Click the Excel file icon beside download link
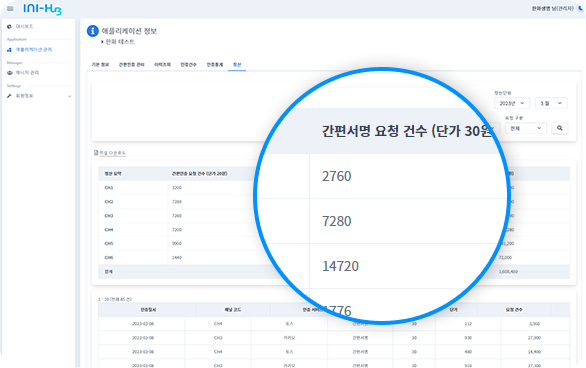The width and height of the screenshot is (586, 368). pyautogui.click(x=96, y=153)
